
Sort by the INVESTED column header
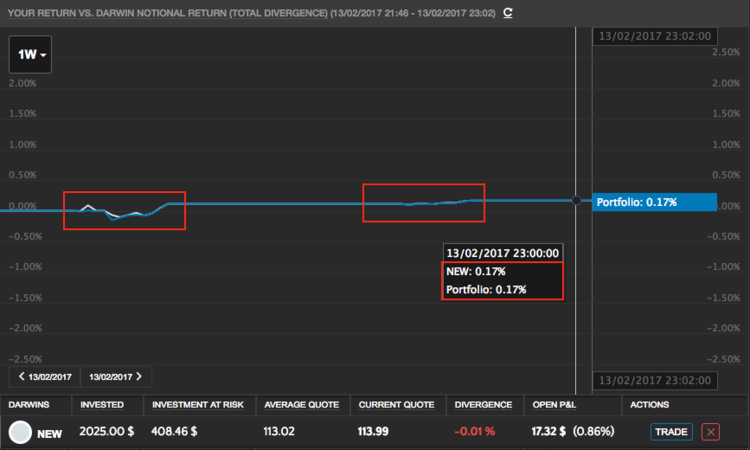point(102,405)
